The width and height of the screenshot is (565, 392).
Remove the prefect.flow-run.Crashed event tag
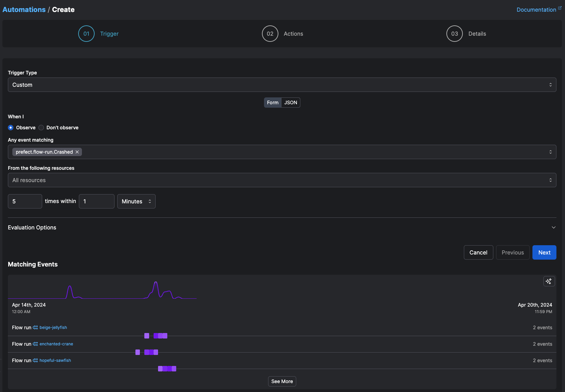(77, 152)
